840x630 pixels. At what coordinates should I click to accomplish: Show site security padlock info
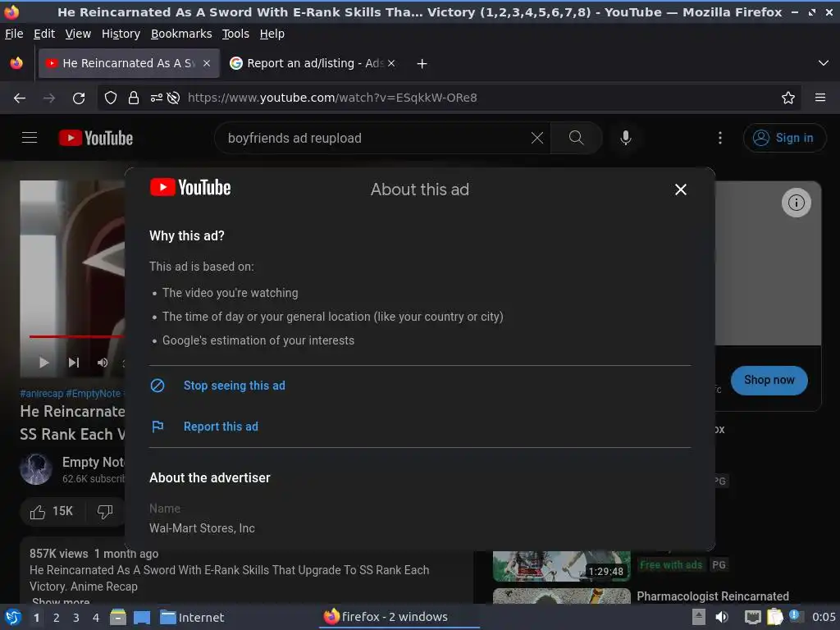click(134, 98)
